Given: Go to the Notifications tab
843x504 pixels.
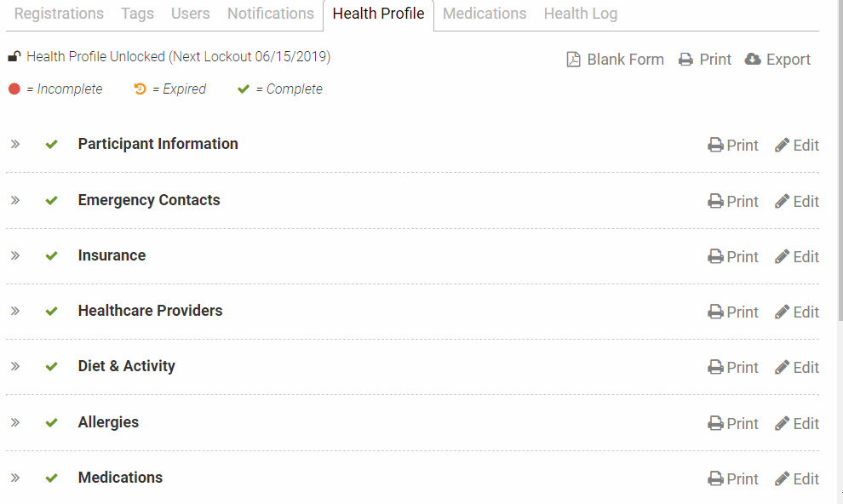Looking at the screenshot, I should pyautogui.click(x=271, y=14).
